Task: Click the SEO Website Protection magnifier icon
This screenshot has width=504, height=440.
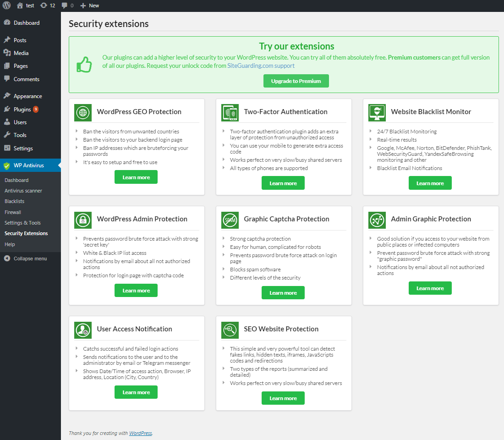Action: coord(230,330)
